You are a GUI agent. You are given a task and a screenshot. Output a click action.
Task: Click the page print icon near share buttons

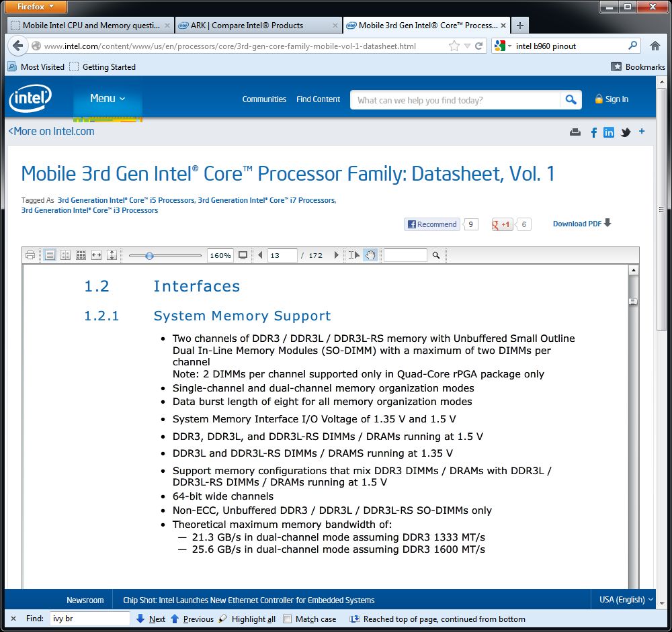(x=575, y=132)
